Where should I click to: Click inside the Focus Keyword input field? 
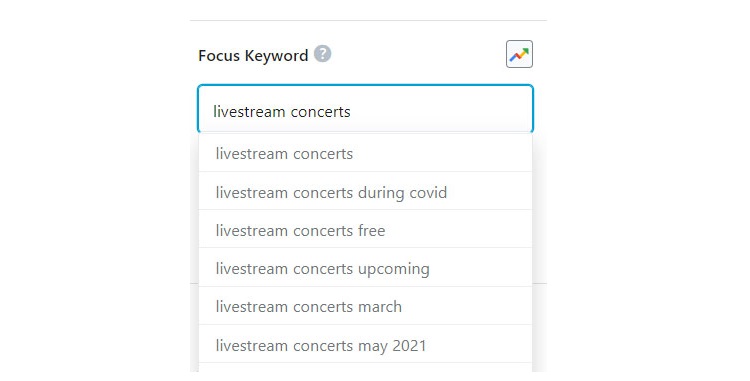(365, 110)
